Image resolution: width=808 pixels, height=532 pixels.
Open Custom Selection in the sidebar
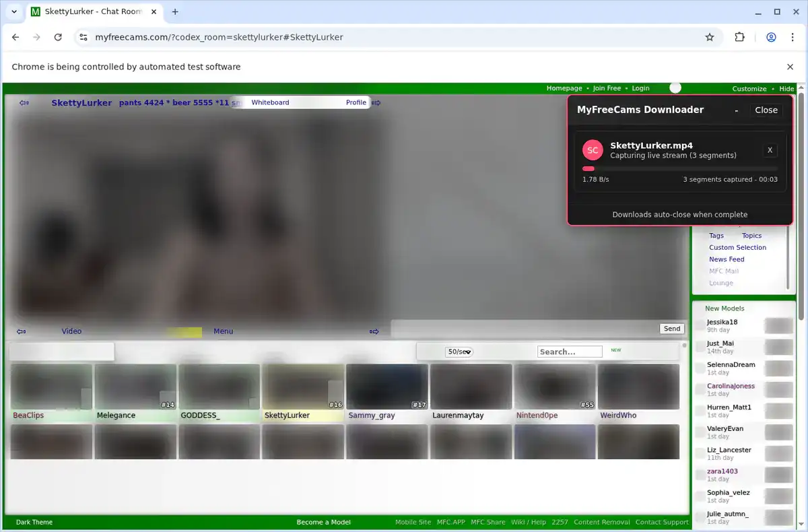pos(737,248)
